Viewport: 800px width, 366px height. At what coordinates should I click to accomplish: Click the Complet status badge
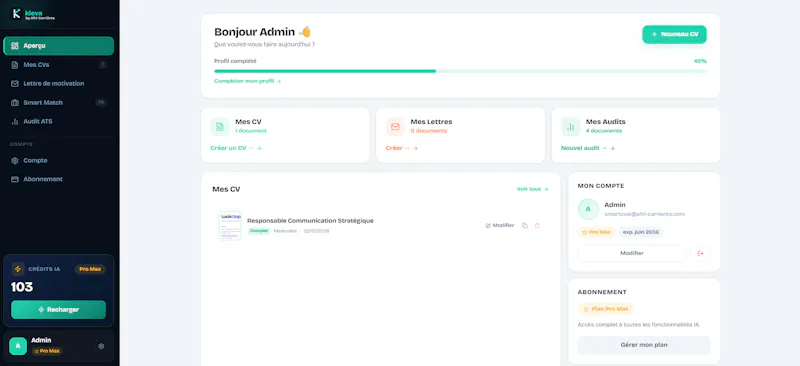(259, 231)
